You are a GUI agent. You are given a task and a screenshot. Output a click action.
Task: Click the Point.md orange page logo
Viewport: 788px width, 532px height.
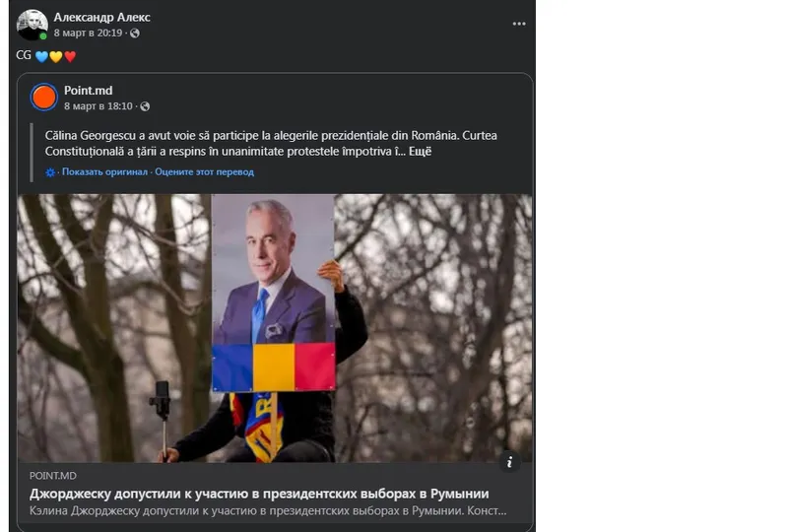tap(43, 98)
